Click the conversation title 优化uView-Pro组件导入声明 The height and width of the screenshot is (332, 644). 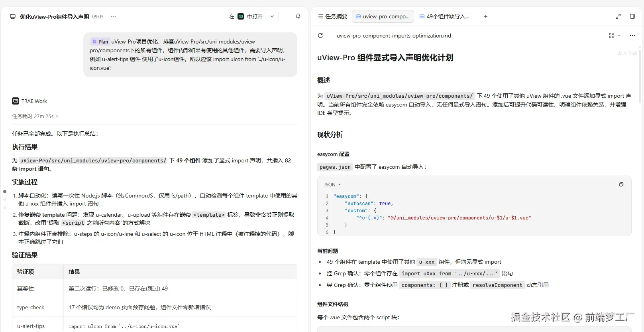pos(54,17)
